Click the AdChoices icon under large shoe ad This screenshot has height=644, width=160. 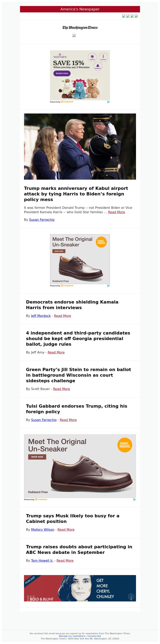point(134,500)
